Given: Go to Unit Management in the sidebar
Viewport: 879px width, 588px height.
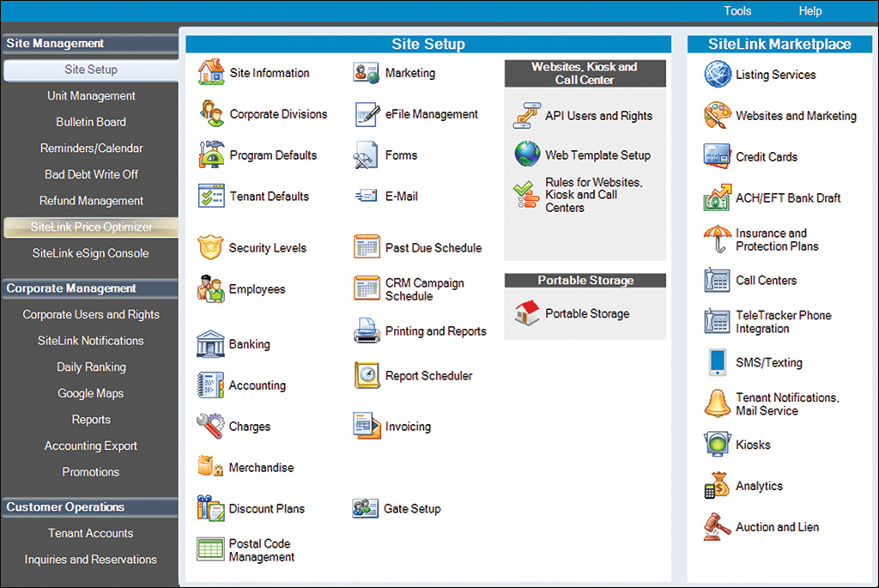Looking at the screenshot, I should click(89, 95).
